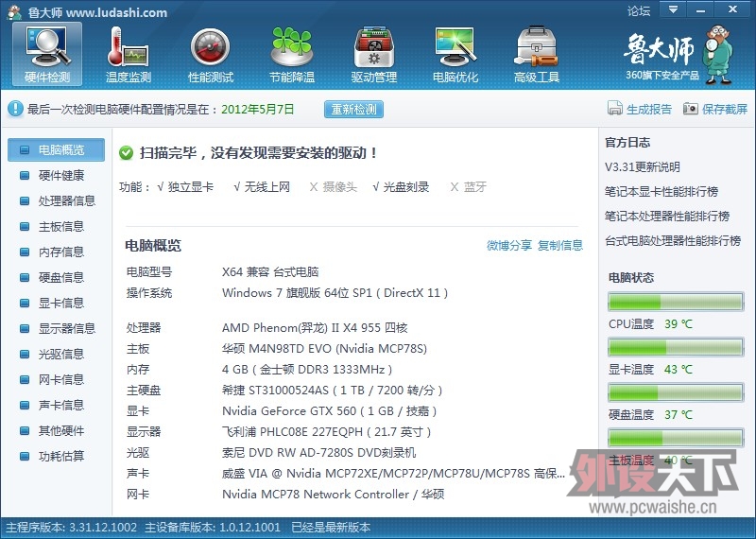
Task: Click the 摄像头 feature indicator
Action: point(333,186)
